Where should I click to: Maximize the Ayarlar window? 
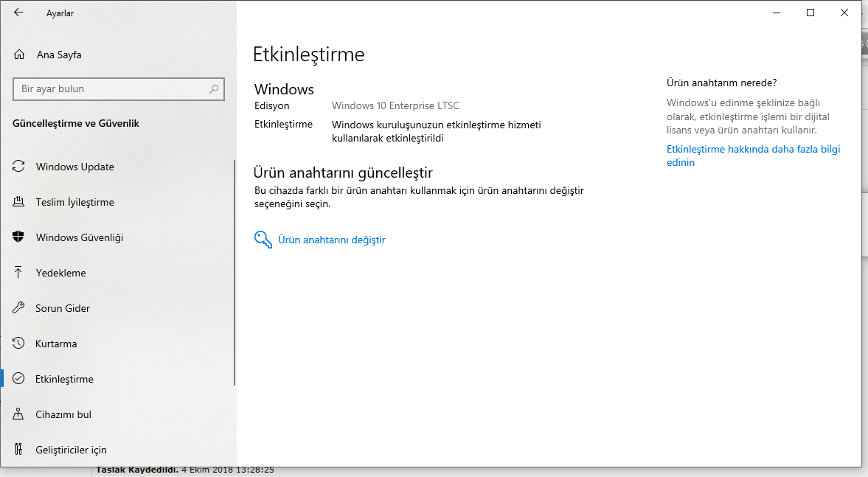(x=810, y=13)
